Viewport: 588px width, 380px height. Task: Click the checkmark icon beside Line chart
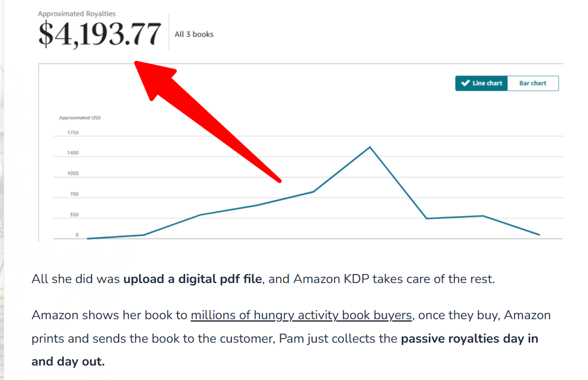click(x=465, y=83)
